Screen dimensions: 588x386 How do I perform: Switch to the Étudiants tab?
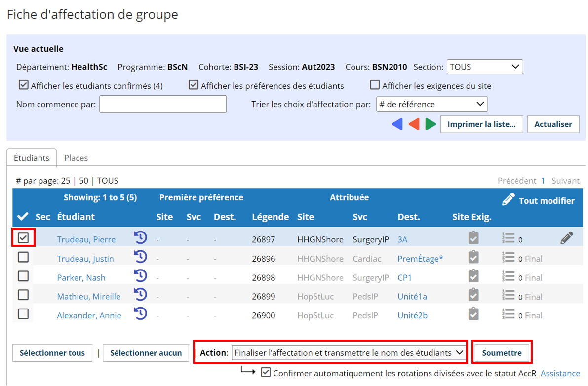click(32, 158)
